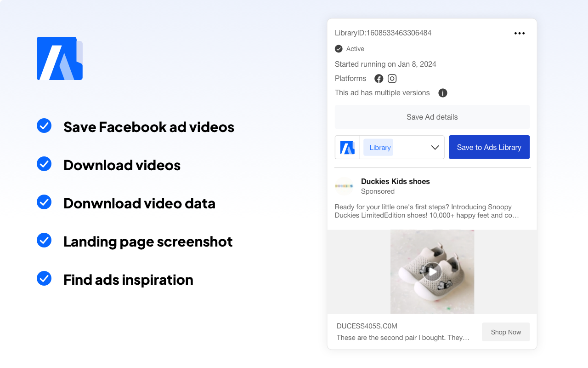Open the multiple versions info icon
The height and width of the screenshot is (368, 588).
point(442,93)
